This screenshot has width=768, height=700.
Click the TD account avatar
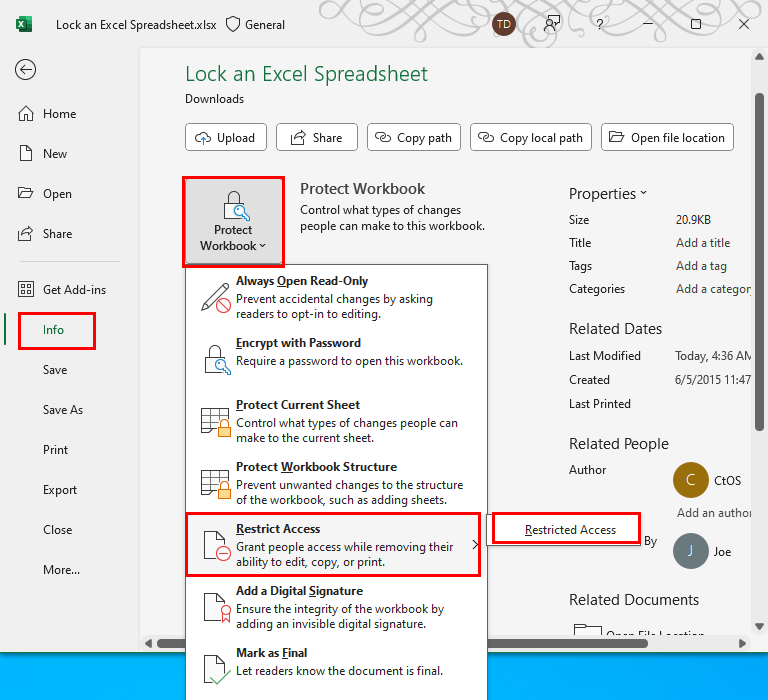pos(504,24)
